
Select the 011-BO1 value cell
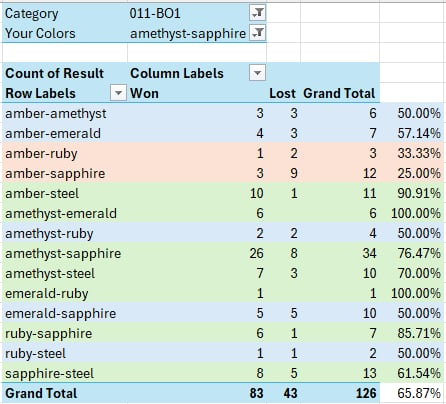[197, 13]
